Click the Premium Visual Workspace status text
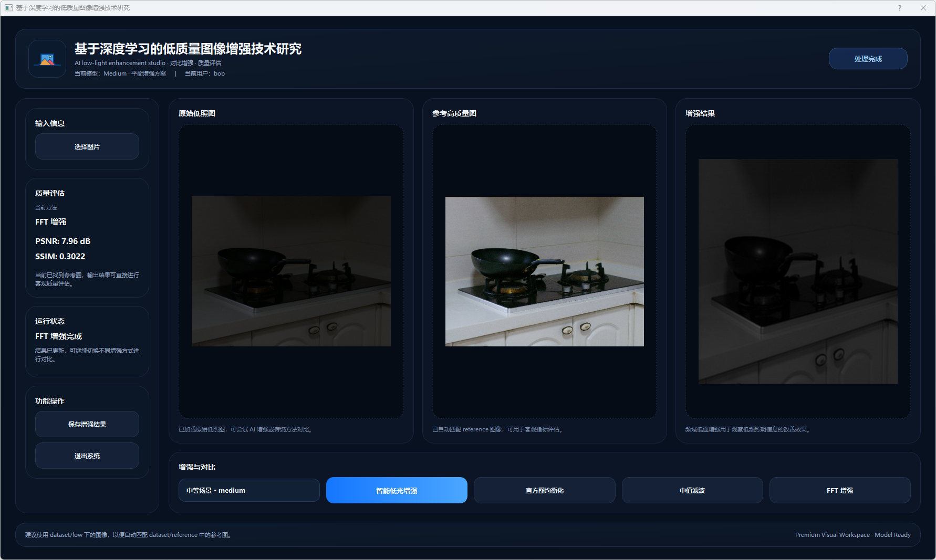The height and width of the screenshot is (560, 936). [x=852, y=535]
